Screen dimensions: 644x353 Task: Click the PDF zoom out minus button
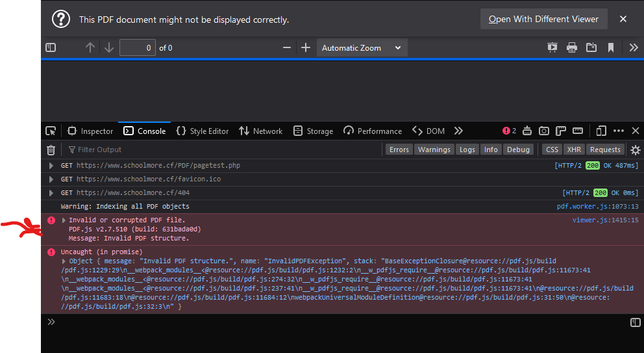287,47
